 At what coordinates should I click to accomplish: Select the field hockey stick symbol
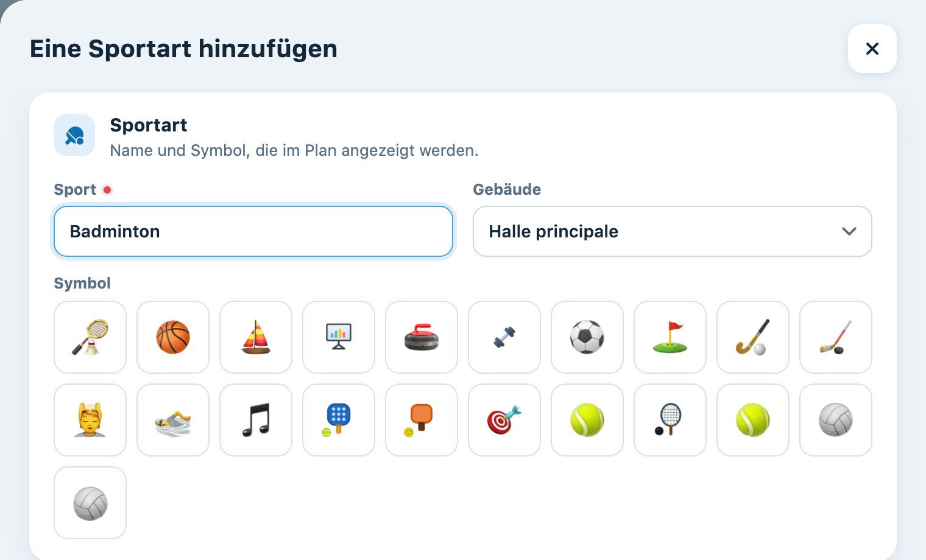click(x=753, y=337)
